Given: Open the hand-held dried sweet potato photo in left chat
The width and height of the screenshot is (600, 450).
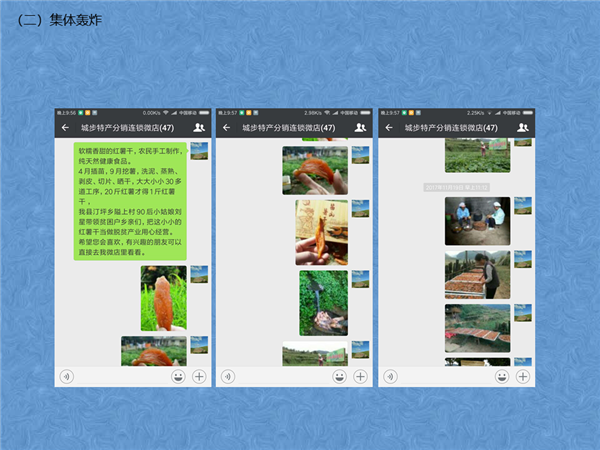Looking at the screenshot, I should coord(163,298).
